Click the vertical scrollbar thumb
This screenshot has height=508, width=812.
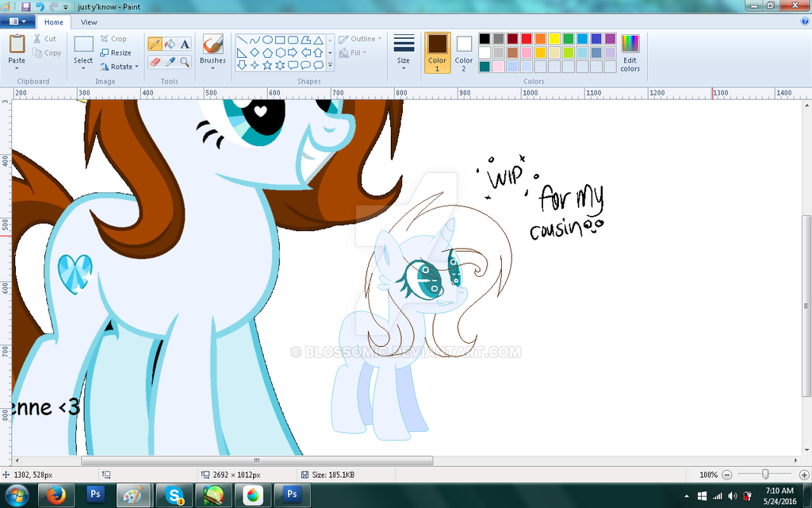806,306
